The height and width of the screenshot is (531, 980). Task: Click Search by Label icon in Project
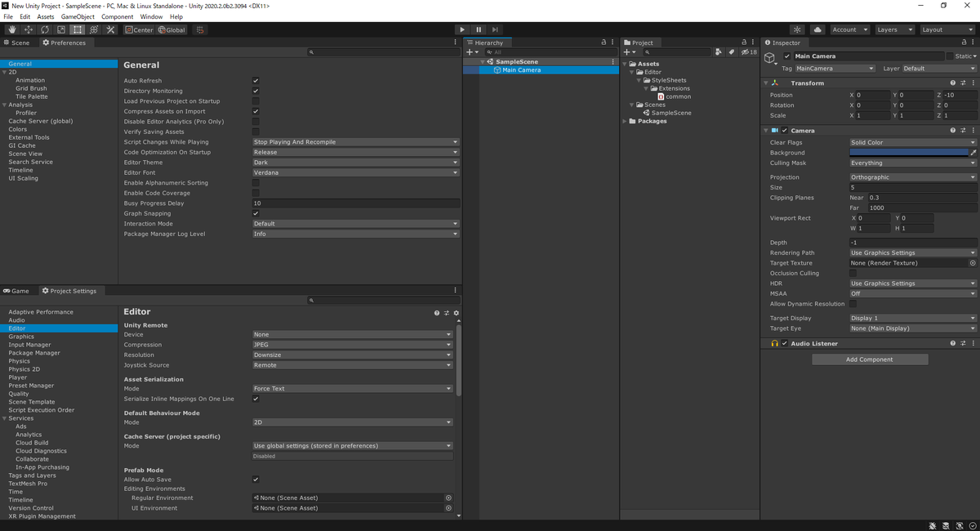click(732, 51)
